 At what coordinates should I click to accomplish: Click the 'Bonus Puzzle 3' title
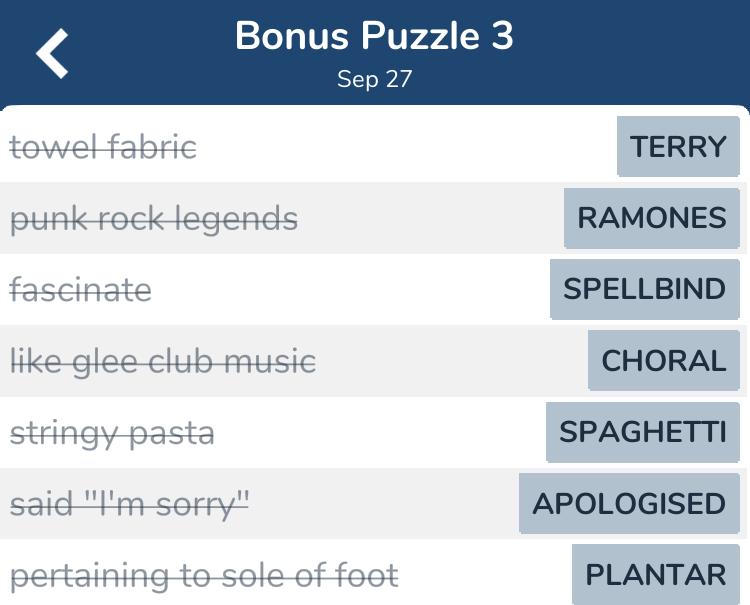pyautogui.click(x=374, y=37)
